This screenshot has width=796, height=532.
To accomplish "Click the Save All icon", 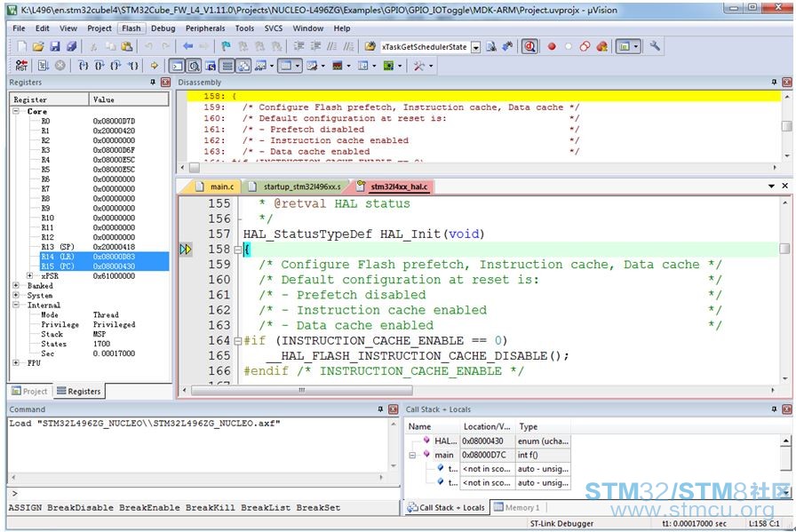I will point(72,47).
